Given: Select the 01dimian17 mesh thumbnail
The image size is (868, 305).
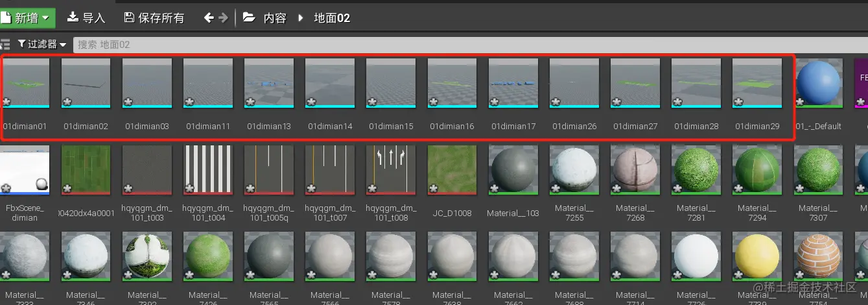Looking at the screenshot, I should [513, 83].
